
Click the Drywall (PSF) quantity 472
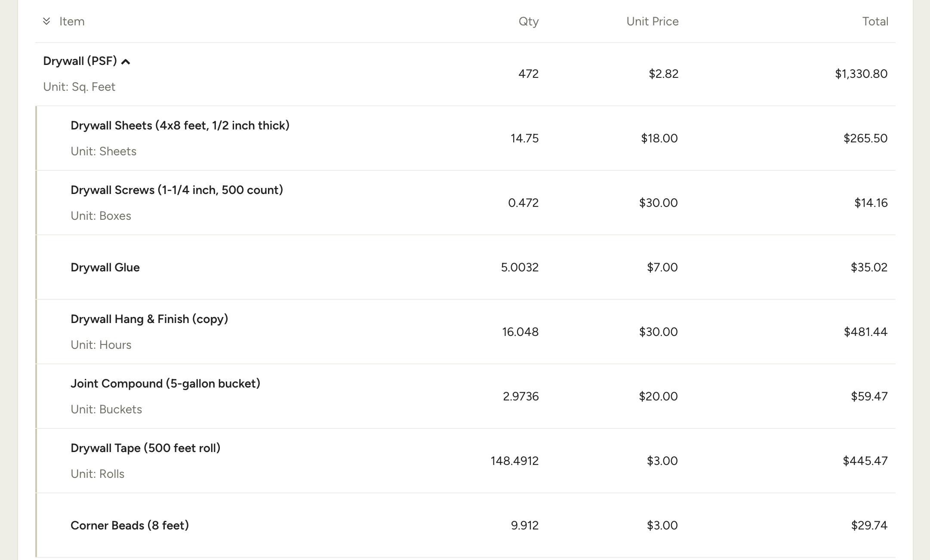pos(529,74)
